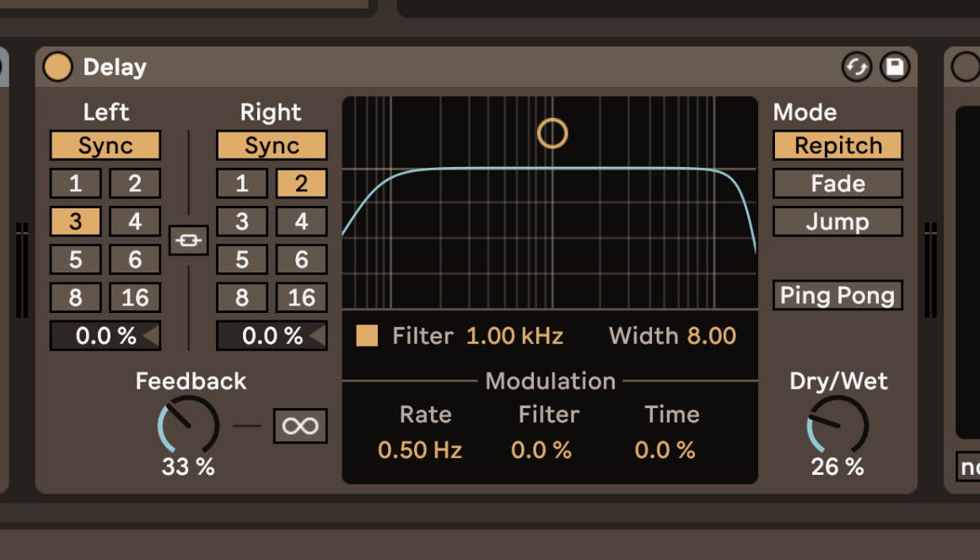This screenshot has width=980, height=560.
Task: Select Right delay time 5
Action: pyautogui.click(x=241, y=260)
